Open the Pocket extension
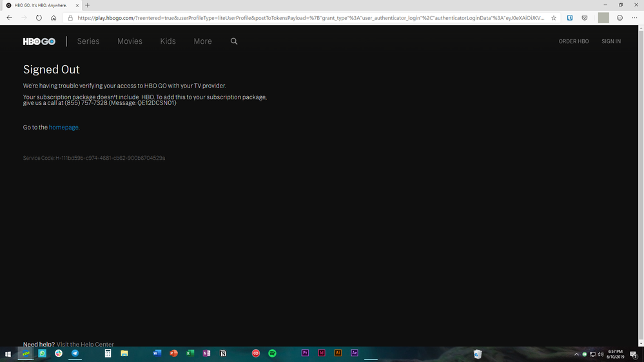 coord(585,18)
